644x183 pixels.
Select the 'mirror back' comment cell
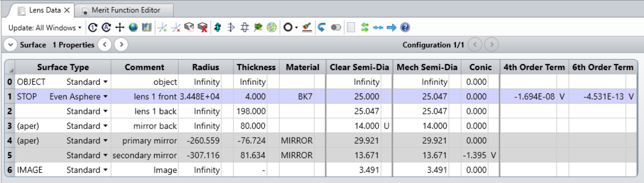[x=144, y=126]
